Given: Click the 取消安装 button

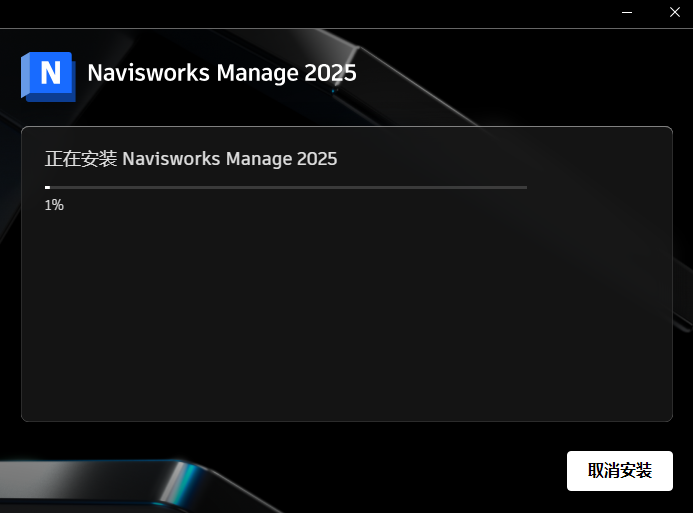Looking at the screenshot, I should coord(619,471).
